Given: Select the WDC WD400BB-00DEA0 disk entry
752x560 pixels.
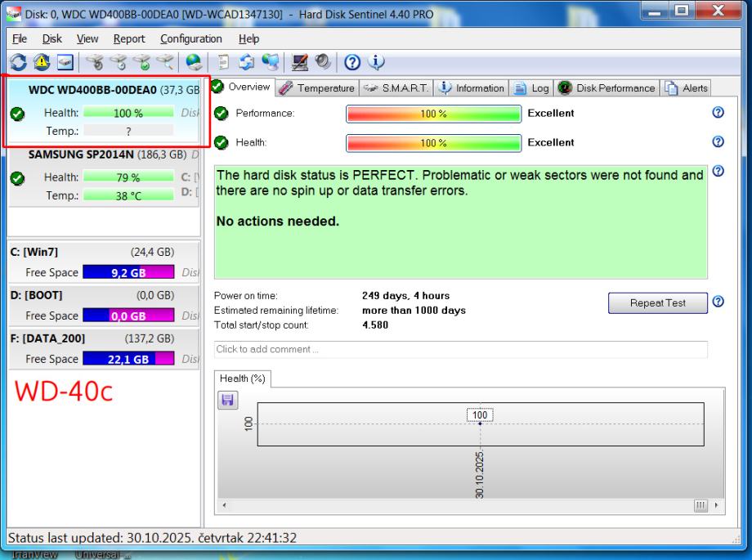Looking at the screenshot, I should [104, 110].
